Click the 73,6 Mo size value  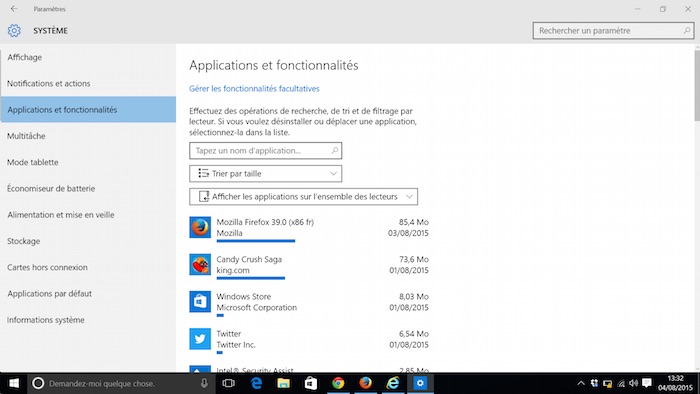(414, 259)
